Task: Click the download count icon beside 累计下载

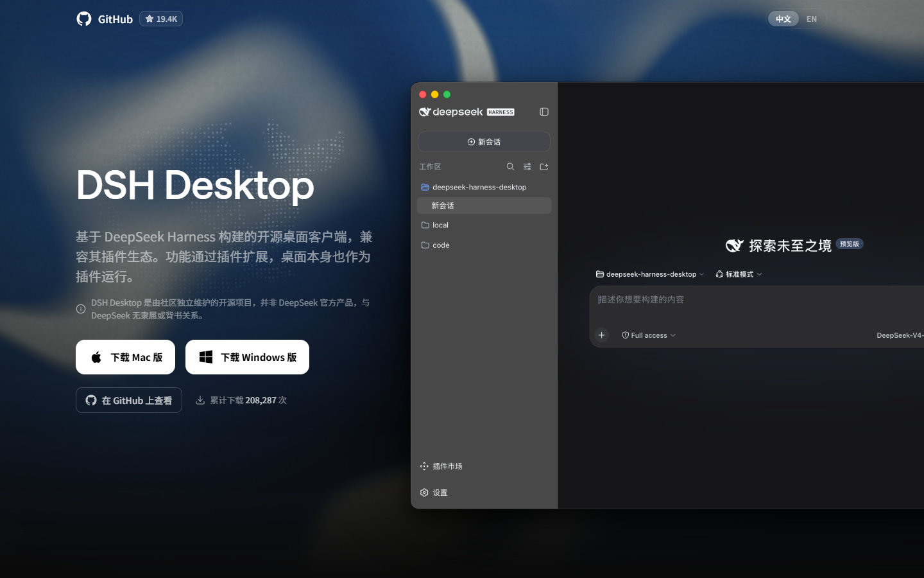Action: pos(200,400)
